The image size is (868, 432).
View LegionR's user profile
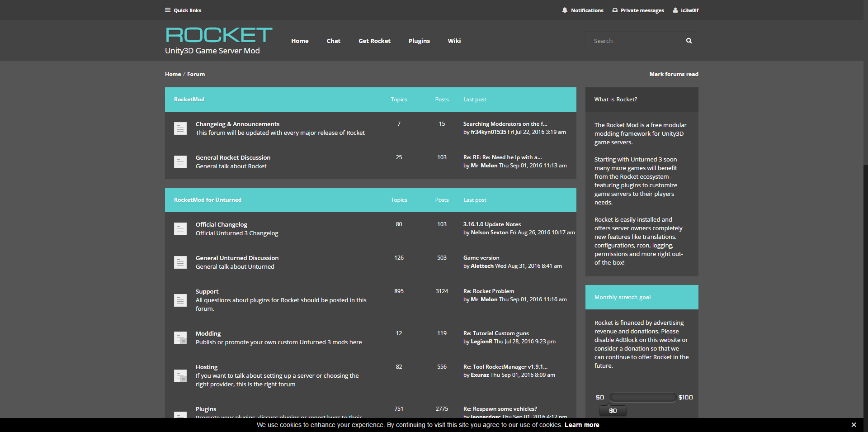point(481,342)
